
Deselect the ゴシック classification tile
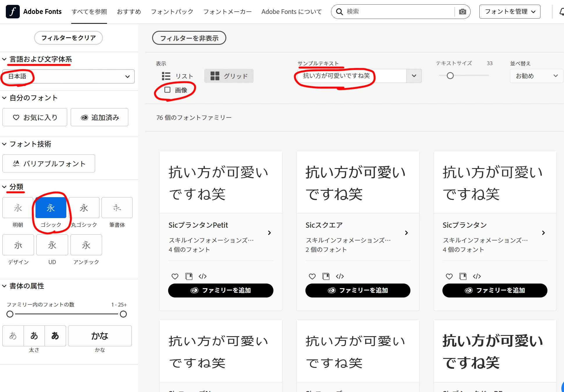point(51,208)
